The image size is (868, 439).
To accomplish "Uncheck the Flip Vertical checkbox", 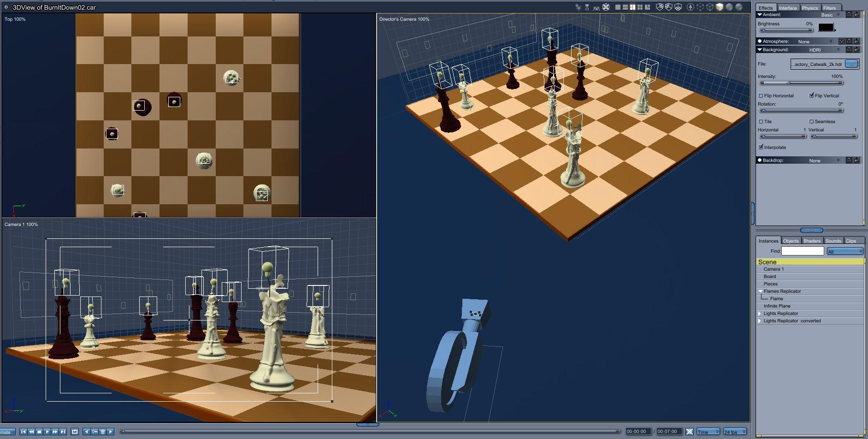I will [811, 95].
